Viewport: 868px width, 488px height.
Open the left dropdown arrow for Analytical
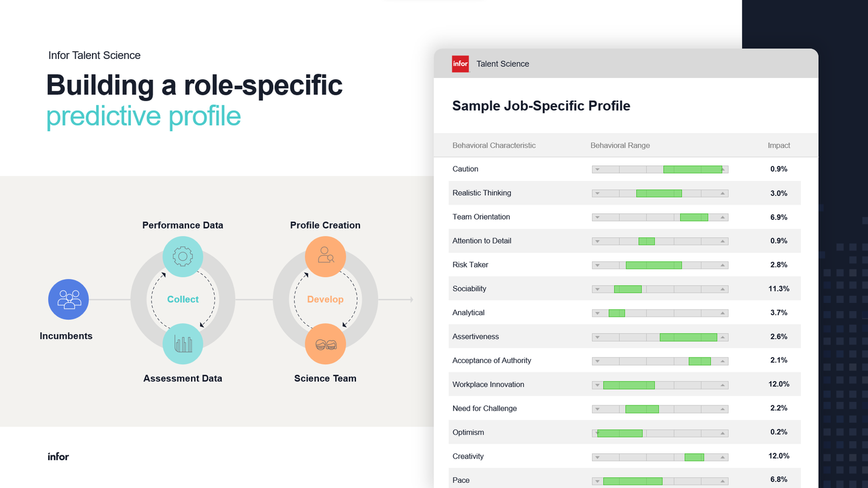click(597, 313)
